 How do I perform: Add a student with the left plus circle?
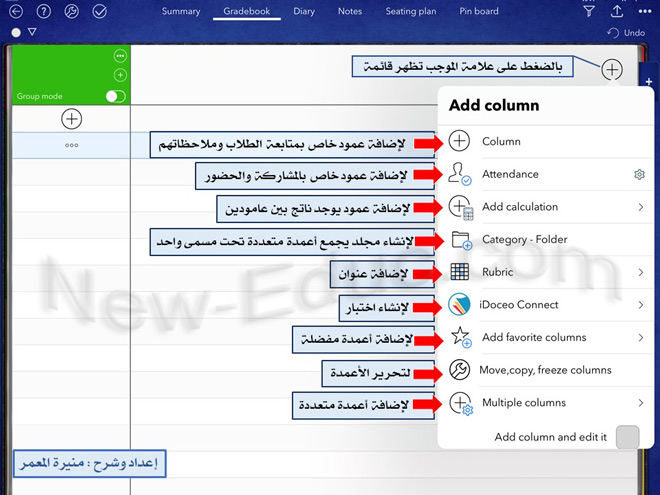pos(72,119)
